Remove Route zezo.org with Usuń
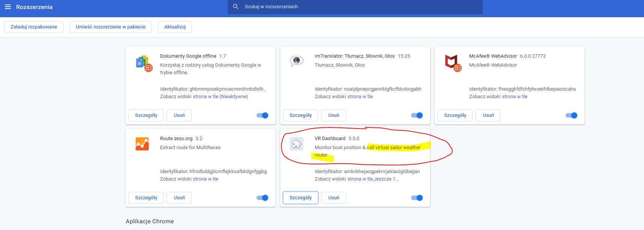 (179, 198)
